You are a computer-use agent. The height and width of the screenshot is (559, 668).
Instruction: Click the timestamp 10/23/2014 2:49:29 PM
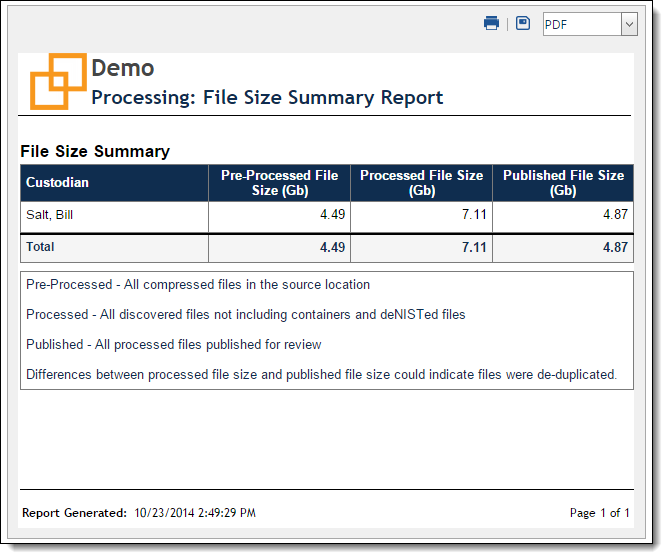pyautogui.click(x=195, y=513)
